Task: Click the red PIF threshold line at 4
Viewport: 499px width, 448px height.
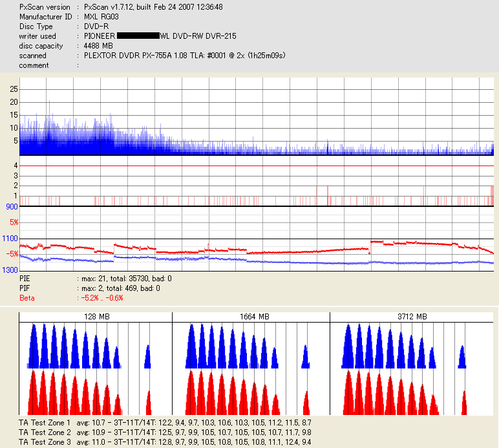Action: click(x=257, y=165)
